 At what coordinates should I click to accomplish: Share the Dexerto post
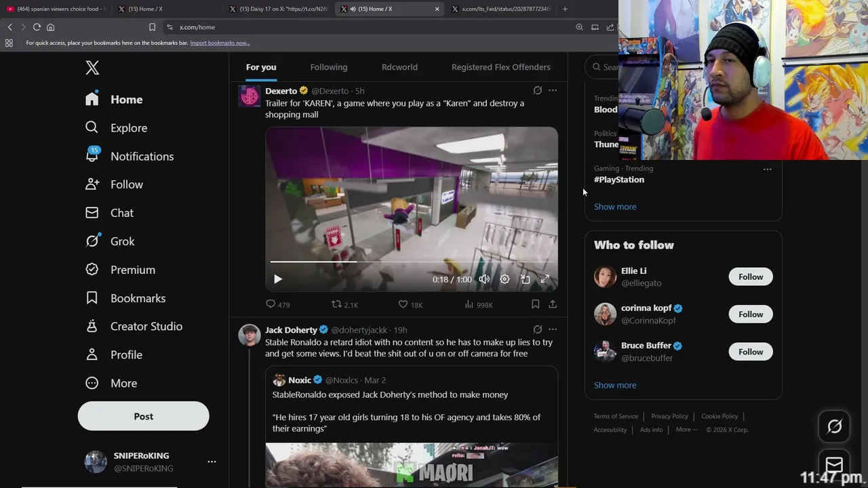[553, 304]
